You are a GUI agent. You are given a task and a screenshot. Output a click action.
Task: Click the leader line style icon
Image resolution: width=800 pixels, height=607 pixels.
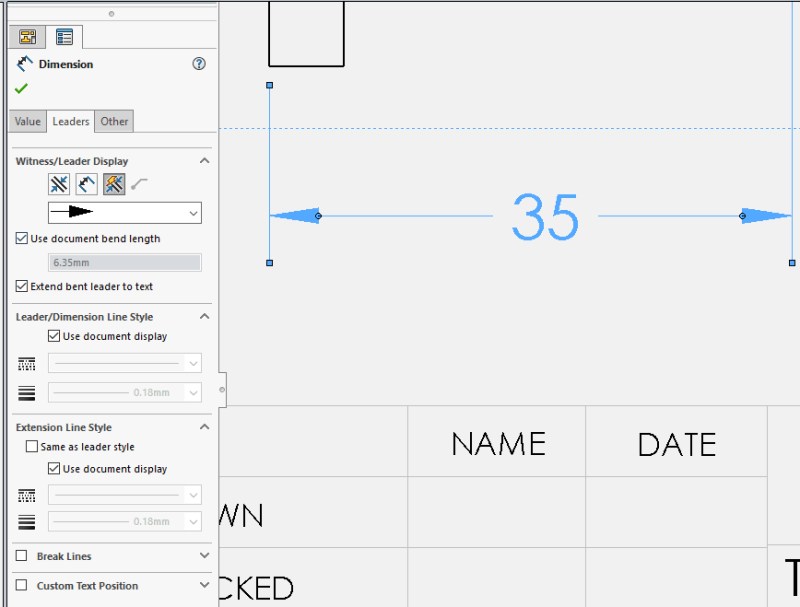(27, 364)
